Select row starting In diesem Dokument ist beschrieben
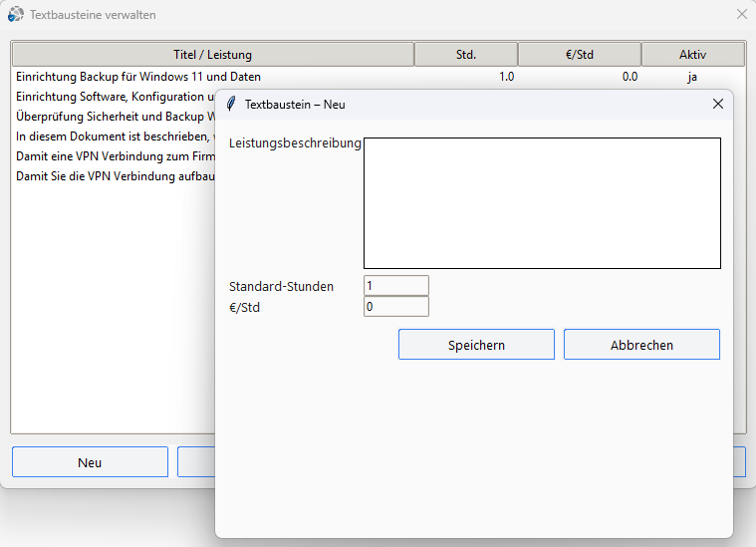The image size is (756, 547). click(x=112, y=137)
